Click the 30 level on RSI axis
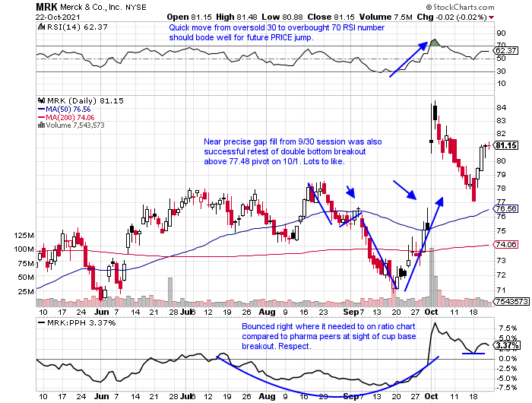 502,71
